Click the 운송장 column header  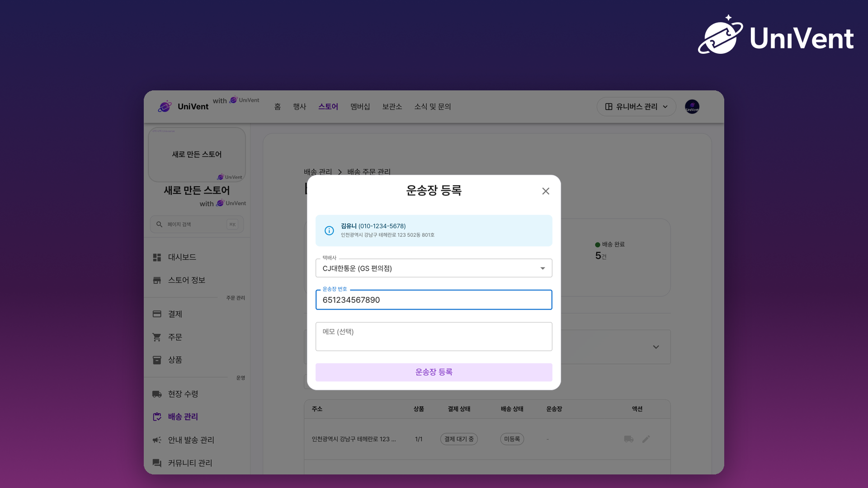click(554, 409)
